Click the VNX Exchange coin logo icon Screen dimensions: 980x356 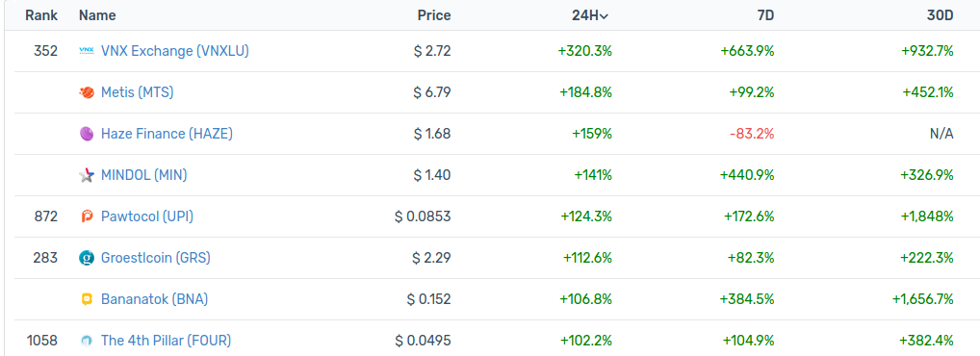point(87,51)
